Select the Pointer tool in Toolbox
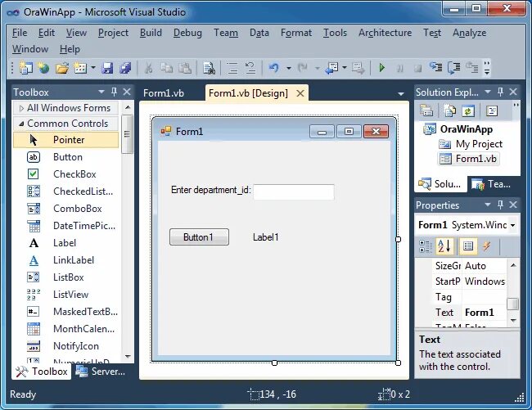 pos(65,140)
